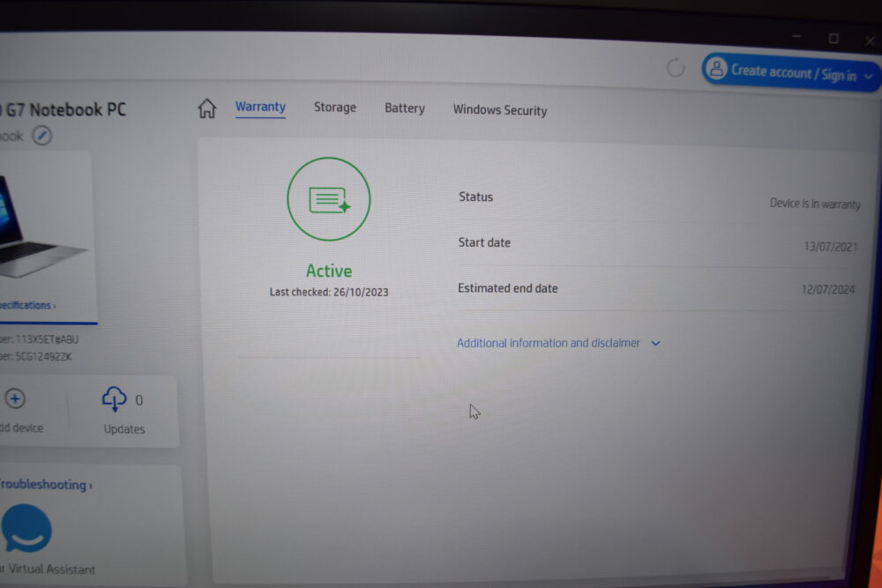Screen dimensions: 882x588
Task: Click the Active warranty status text
Action: point(329,271)
